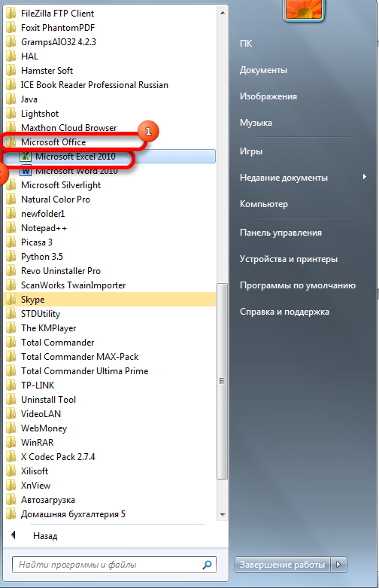Open The KMPlayer folder icon
379x588 pixels.
pos(11,328)
